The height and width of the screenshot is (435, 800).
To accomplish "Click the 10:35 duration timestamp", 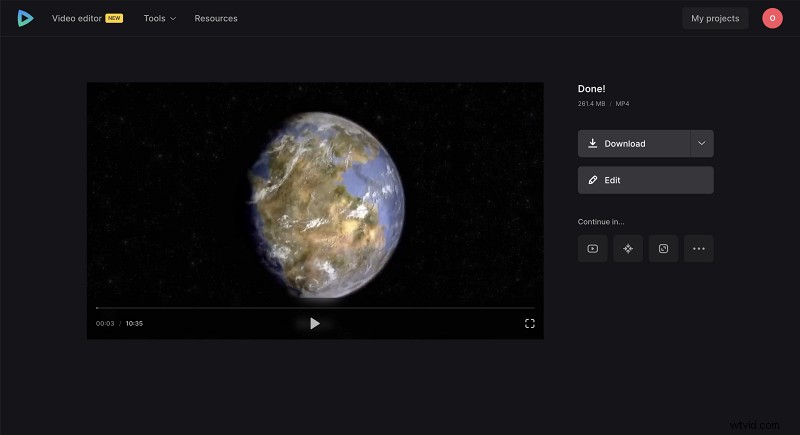I will point(134,324).
